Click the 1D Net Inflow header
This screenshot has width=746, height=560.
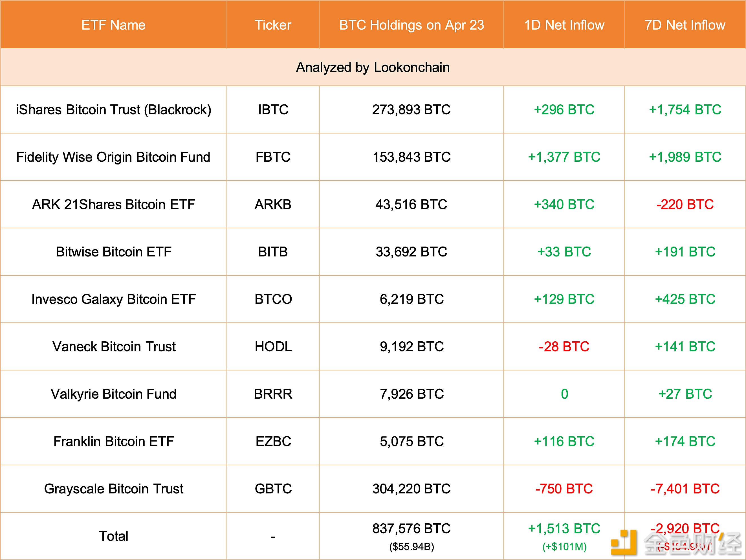[x=564, y=25]
